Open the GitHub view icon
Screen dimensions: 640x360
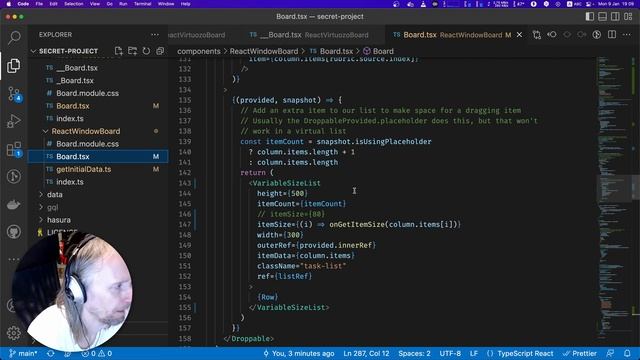coord(13,232)
